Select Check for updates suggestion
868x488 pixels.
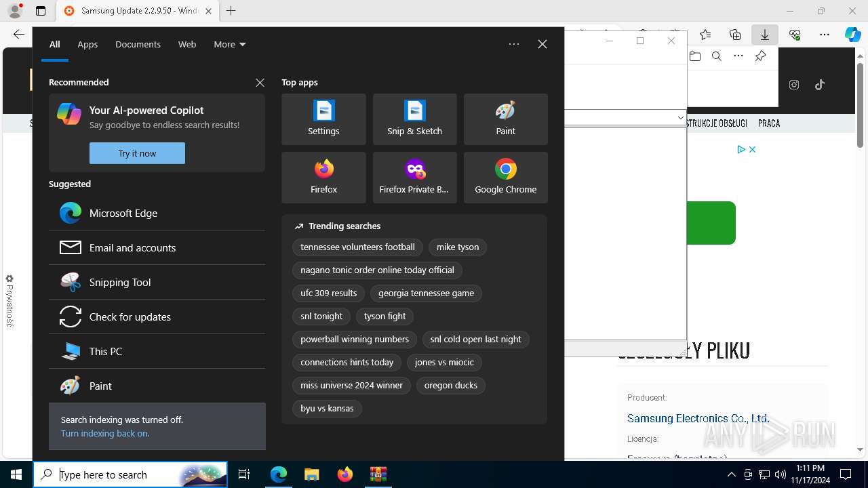(157, 317)
